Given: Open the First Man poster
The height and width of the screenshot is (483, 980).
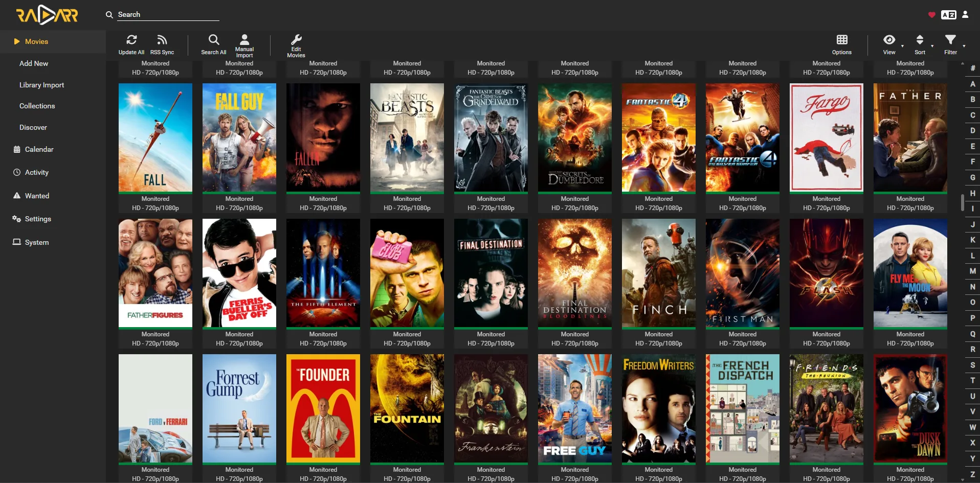Looking at the screenshot, I should [743, 273].
